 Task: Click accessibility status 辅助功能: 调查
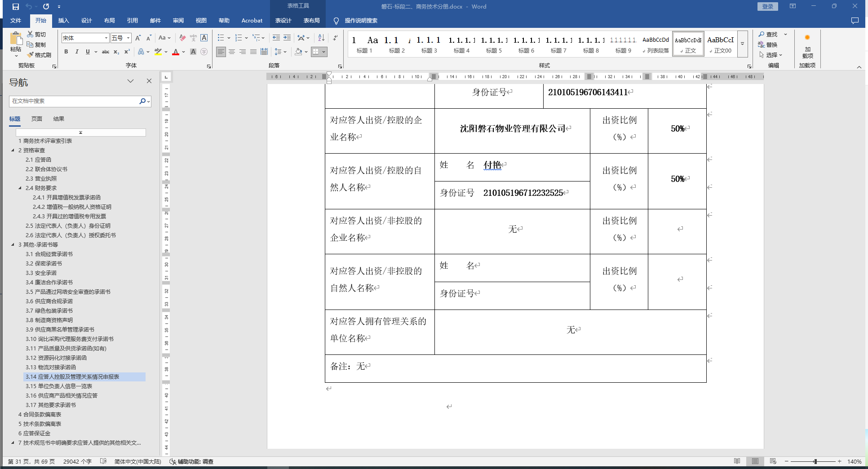point(191,461)
